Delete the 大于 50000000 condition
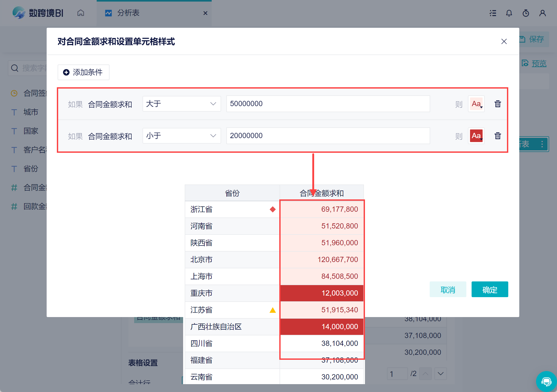This screenshot has width=557, height=392. (x=498, y=104)
